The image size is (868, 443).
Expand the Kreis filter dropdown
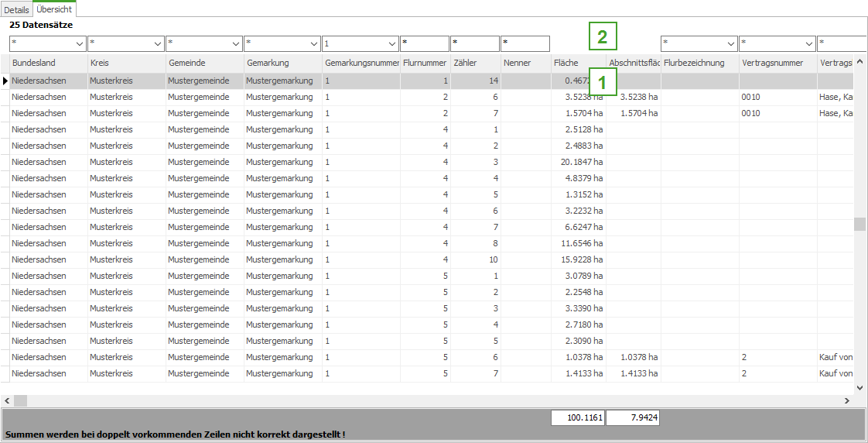(x=158, y=43)
